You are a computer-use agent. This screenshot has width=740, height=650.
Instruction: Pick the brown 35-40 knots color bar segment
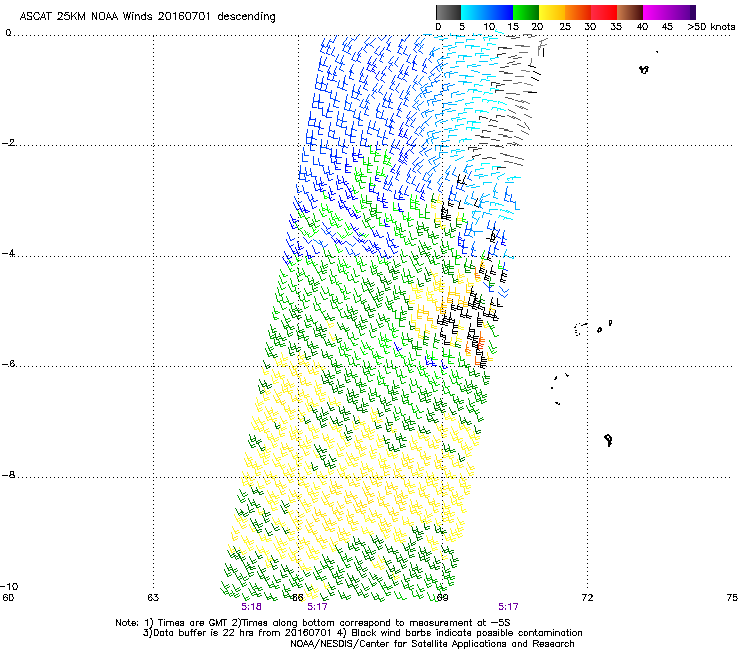pyautogui.click(x=630, y=12)
